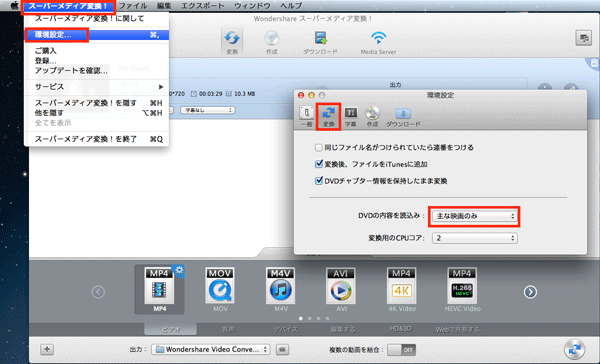The image size is (600, 364).
Task: Switch to the HD&3D format tab
Action: click(400, 329)
